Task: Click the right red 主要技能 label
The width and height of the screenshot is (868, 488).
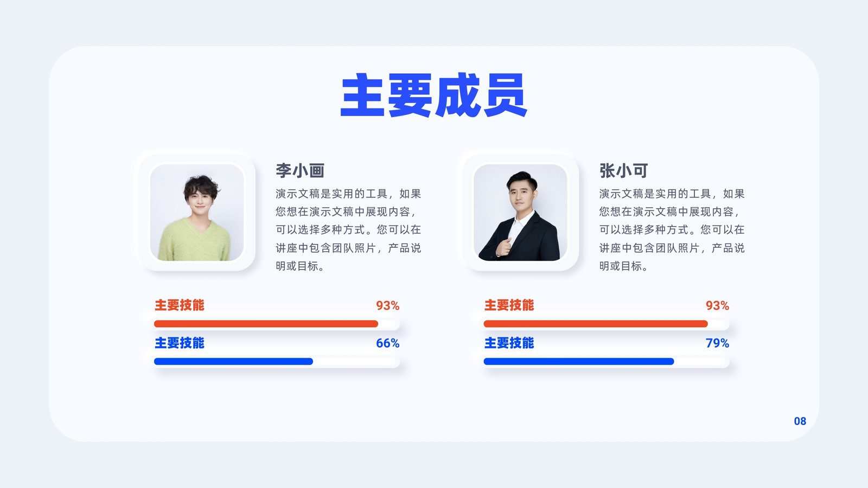Action: 509,305
